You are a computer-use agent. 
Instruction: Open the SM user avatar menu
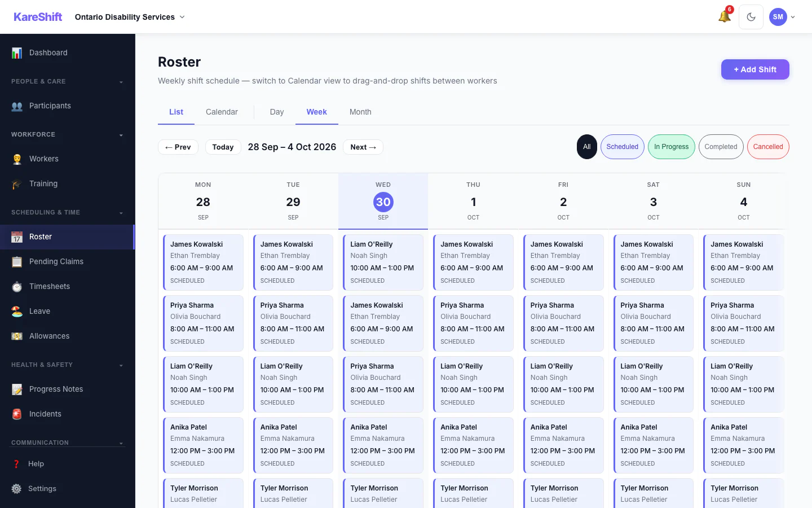pyautogui.click(x=782, y=17)
